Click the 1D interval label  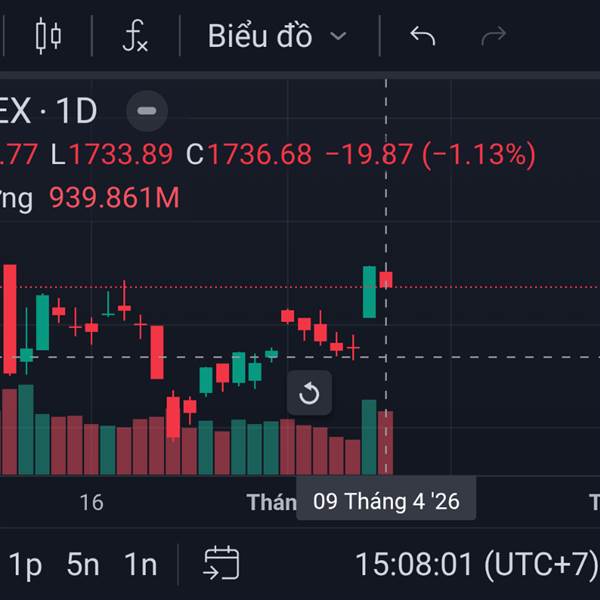click(77, 111)
